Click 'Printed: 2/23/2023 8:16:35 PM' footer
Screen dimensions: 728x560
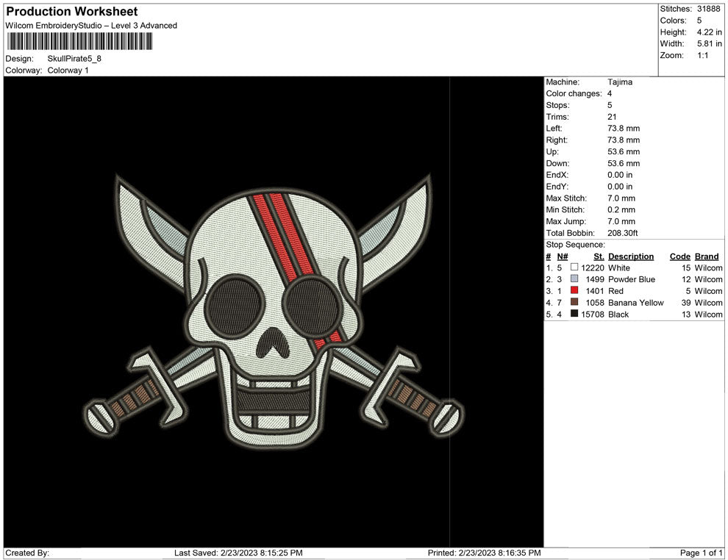(485, 553)
